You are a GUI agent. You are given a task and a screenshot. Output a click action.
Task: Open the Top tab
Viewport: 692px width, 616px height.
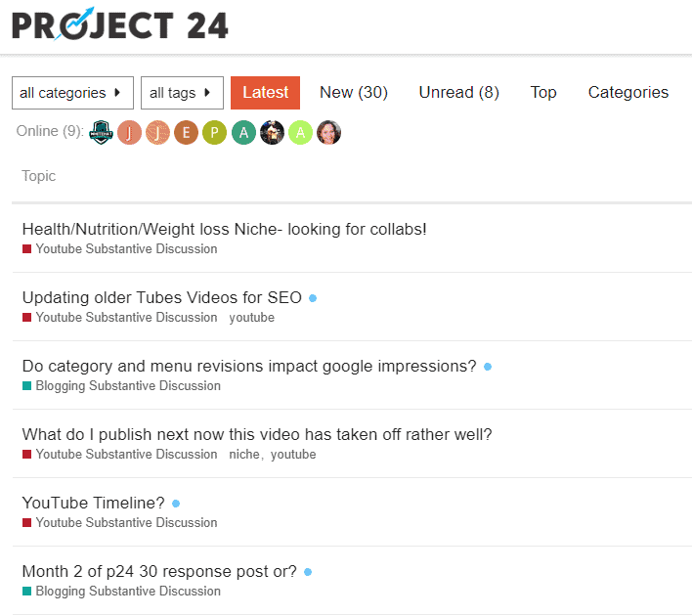click(543, 92)
